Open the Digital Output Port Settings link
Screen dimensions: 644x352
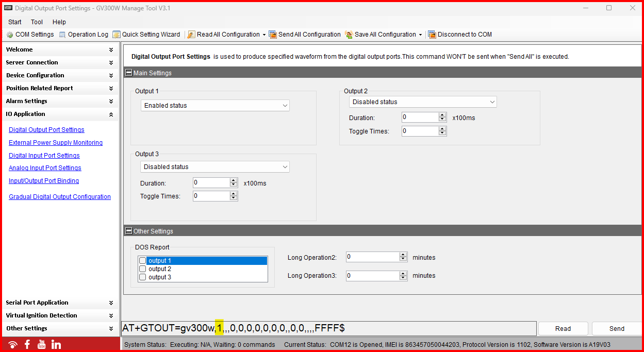(x=46, y=130)
